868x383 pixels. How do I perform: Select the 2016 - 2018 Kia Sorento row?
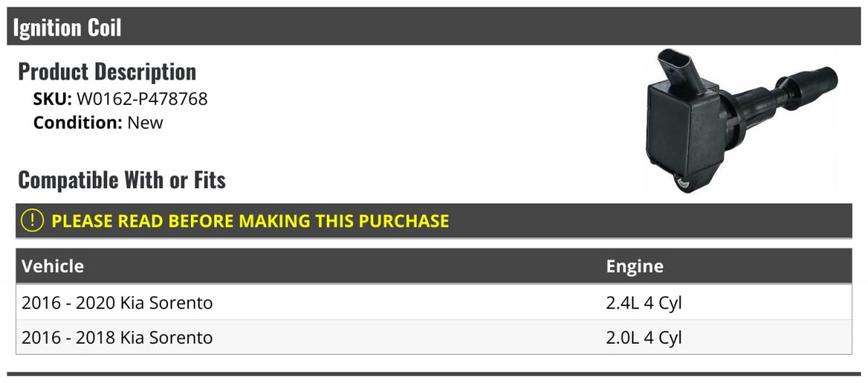click(434, 337)
